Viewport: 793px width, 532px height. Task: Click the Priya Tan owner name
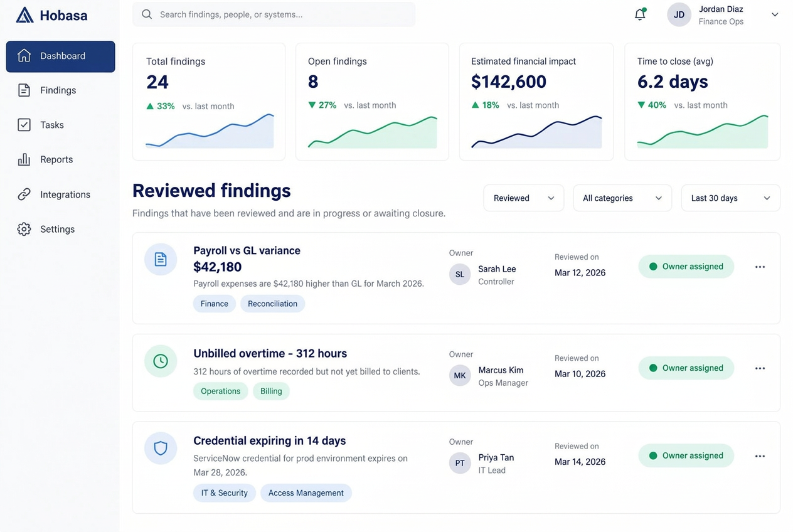click(496, 457)
